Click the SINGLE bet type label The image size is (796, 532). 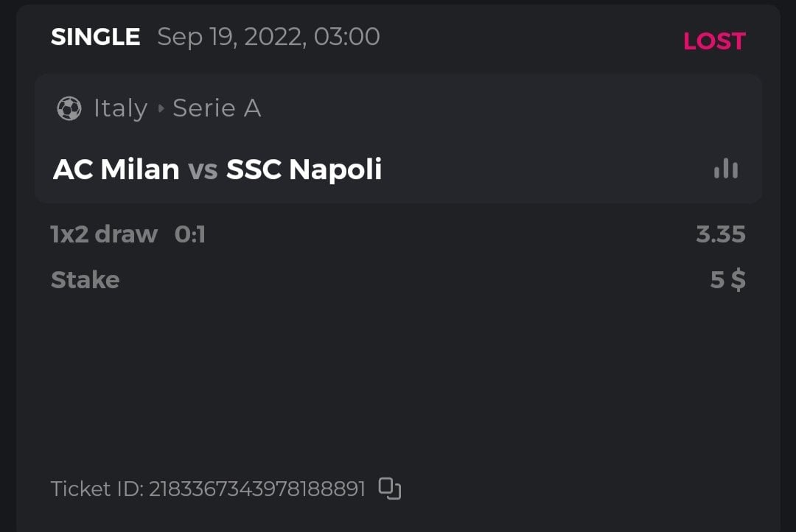tap(95, 37)
